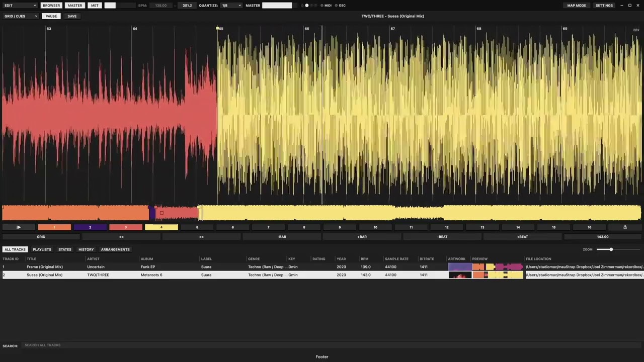Adjust the ZOOM slider handle
The image size is (644, 362).
(x=611, y=249)
